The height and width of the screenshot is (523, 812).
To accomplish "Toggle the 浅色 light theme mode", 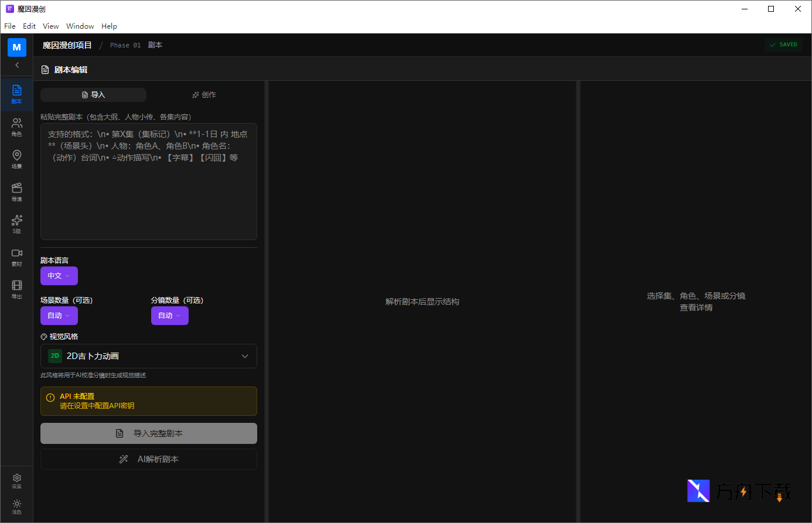I will (x=16, y=507).
